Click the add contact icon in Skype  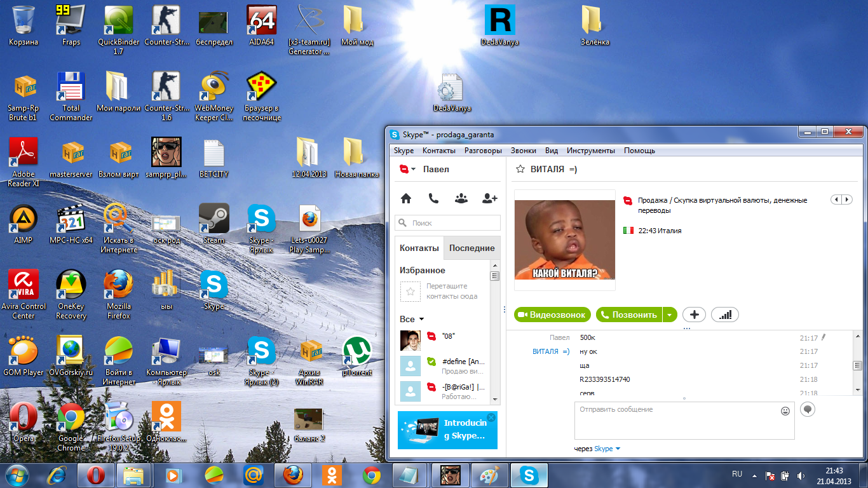(x=489, y=198)
